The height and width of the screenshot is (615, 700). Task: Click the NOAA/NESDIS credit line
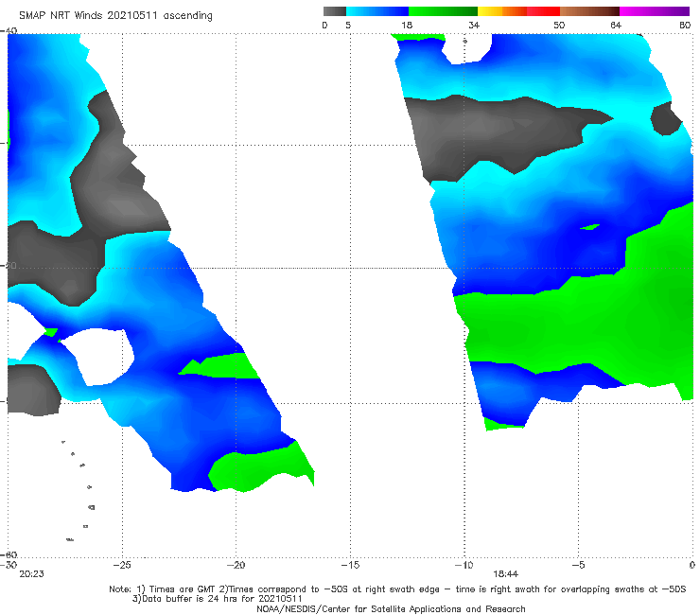391,608
